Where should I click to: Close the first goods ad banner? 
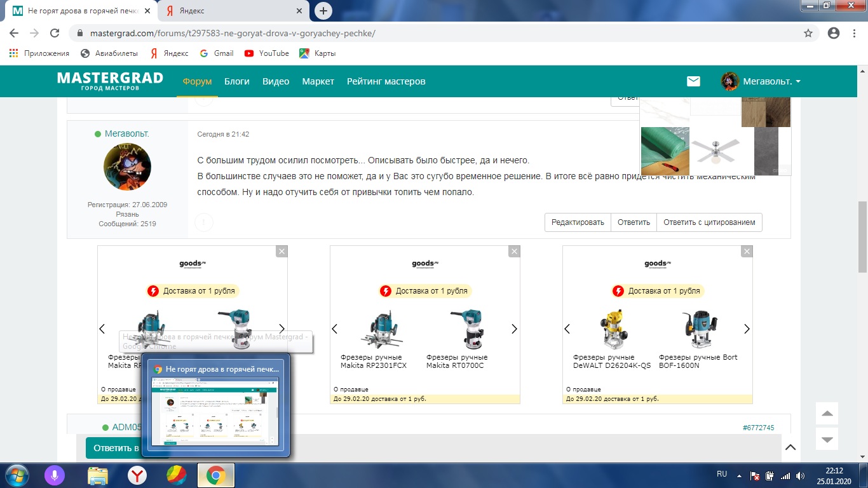[x=282, y=252]
